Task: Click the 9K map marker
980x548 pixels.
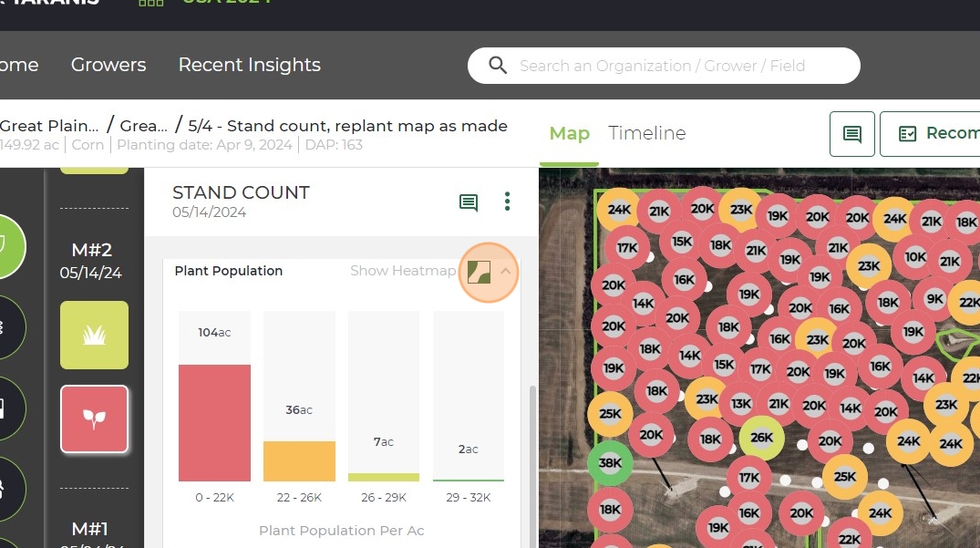Action: [x=935, y=299]
